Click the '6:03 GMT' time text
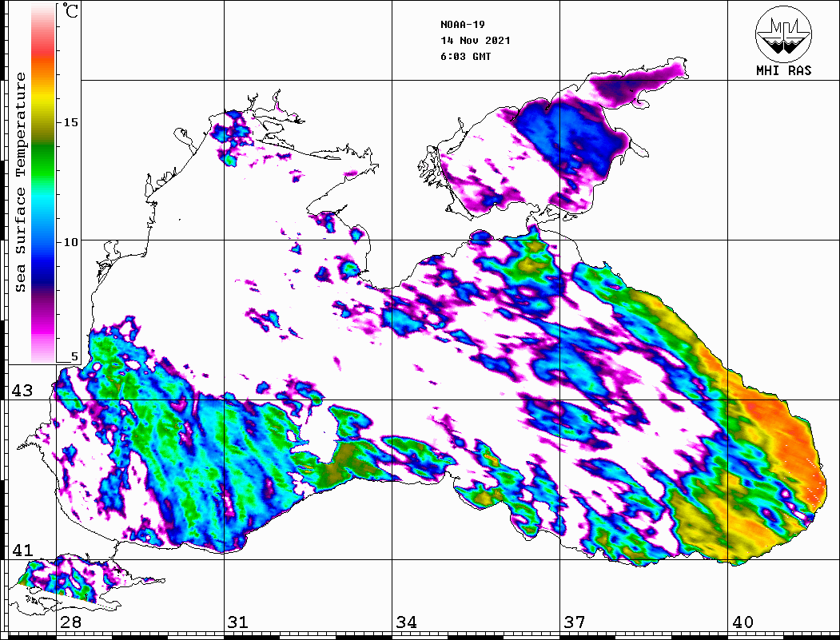 click(465, 57)
